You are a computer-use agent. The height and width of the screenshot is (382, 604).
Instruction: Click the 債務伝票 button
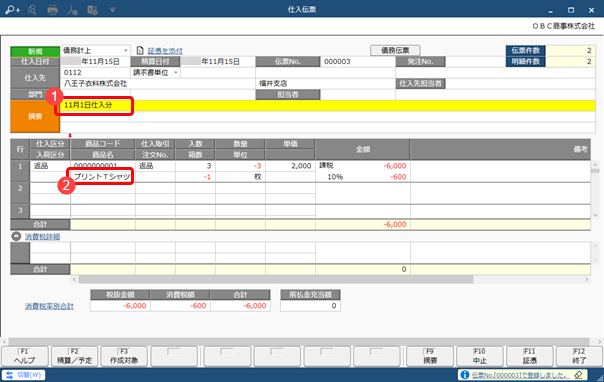point(395,50)
